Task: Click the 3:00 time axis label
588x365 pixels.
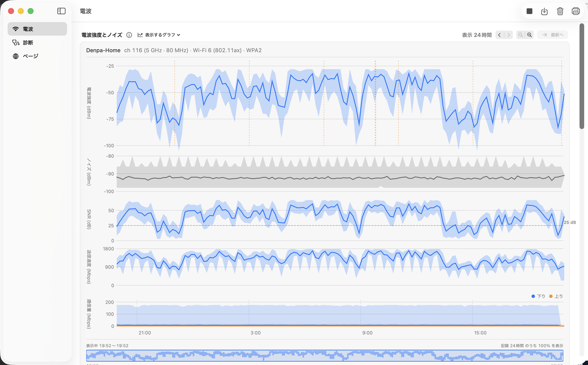Action: pos(256,333)
